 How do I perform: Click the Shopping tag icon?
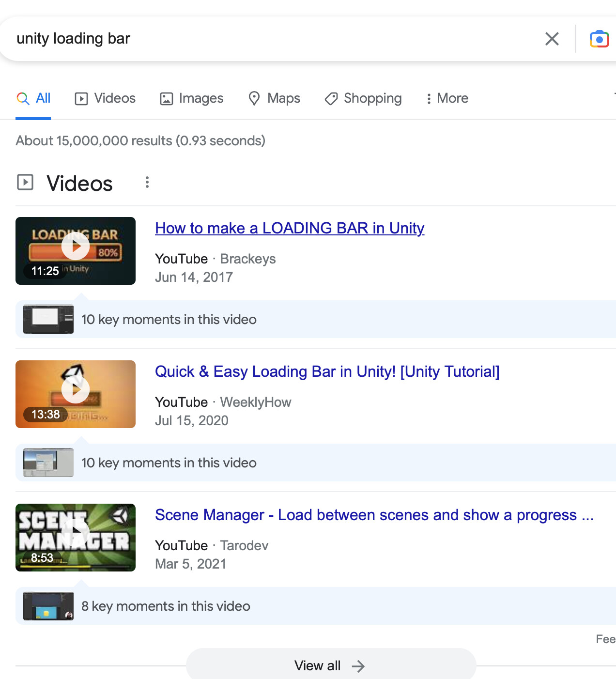click(331, 98)
